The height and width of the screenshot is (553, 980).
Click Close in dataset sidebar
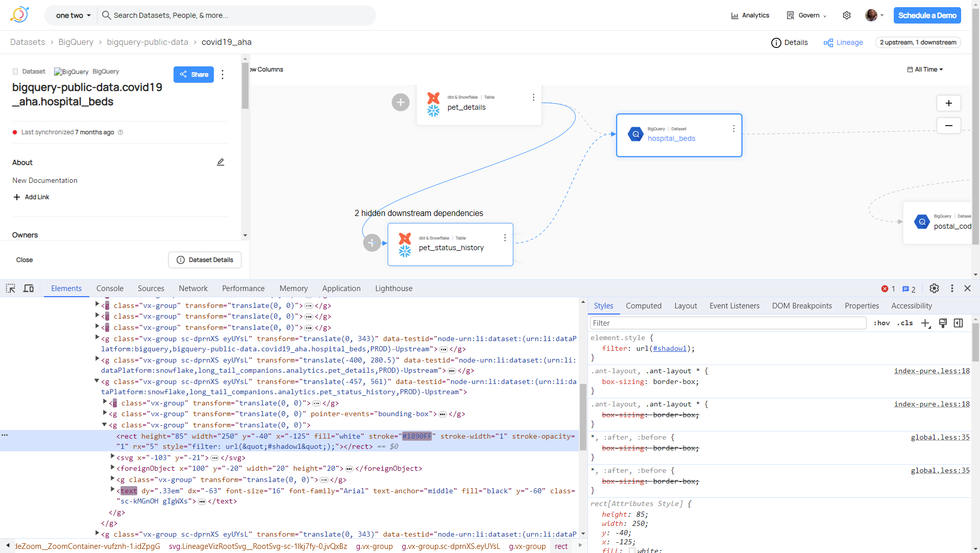click(24, 260)
